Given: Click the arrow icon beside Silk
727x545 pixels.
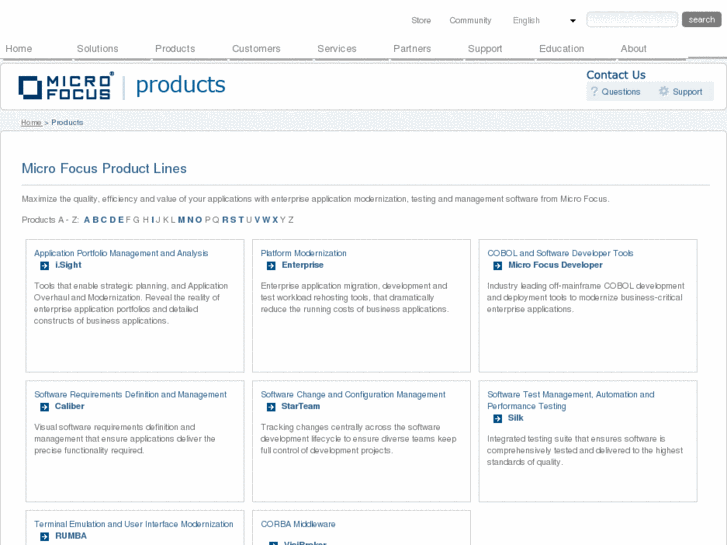Looking at the screenshot, I should tap(498, 419).
